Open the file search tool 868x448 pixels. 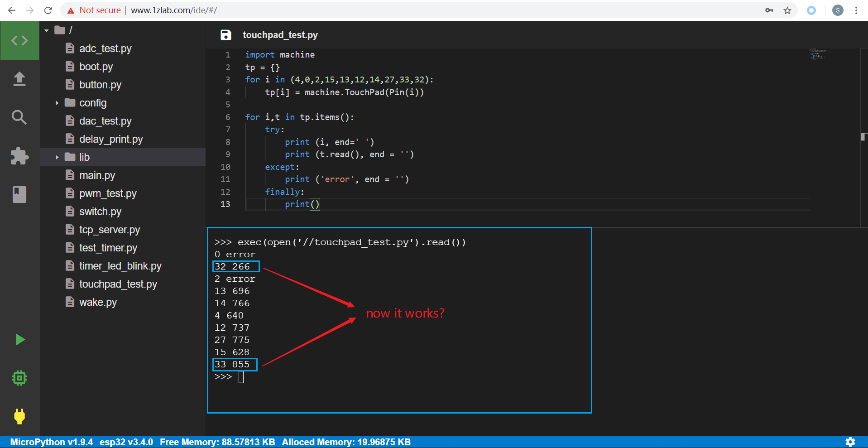pyautogui.click(x=19, y=117)
